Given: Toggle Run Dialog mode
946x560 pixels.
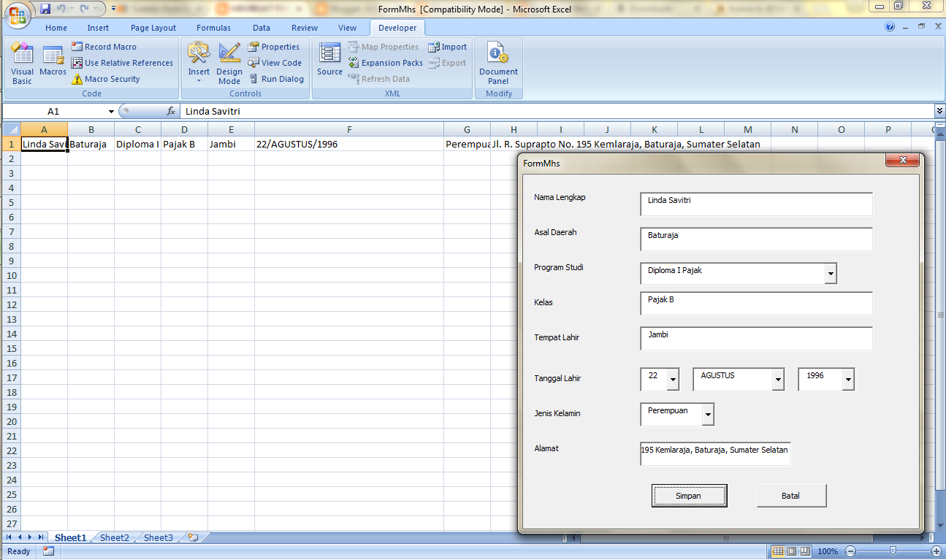Looking at the screenshot, I should pos(277,78).
